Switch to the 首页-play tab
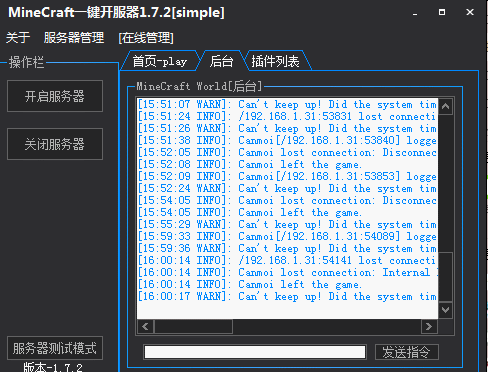 (160, 61)
